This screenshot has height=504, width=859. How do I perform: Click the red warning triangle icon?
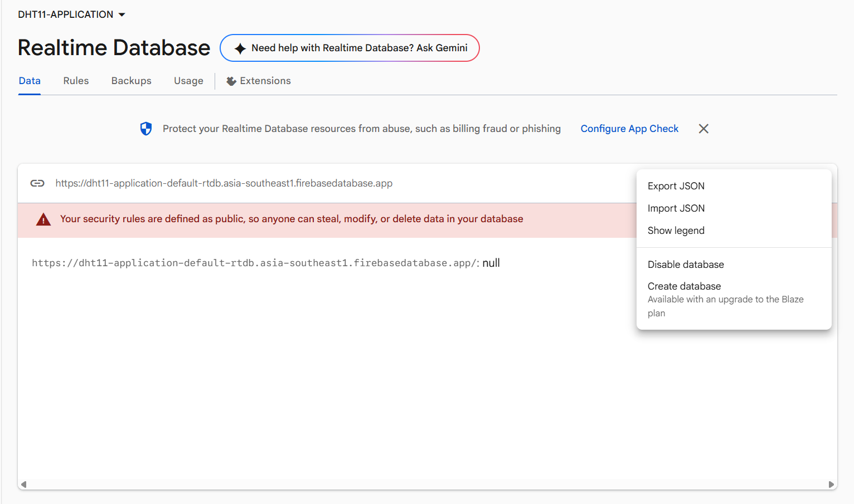tap(43, 219)
